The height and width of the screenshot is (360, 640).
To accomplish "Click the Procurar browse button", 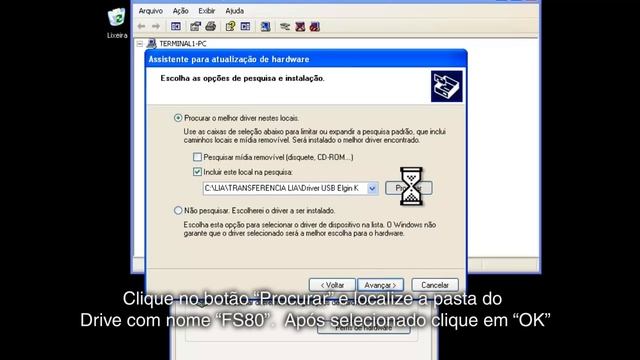I will pyautogui.click(x=409, y=188).
